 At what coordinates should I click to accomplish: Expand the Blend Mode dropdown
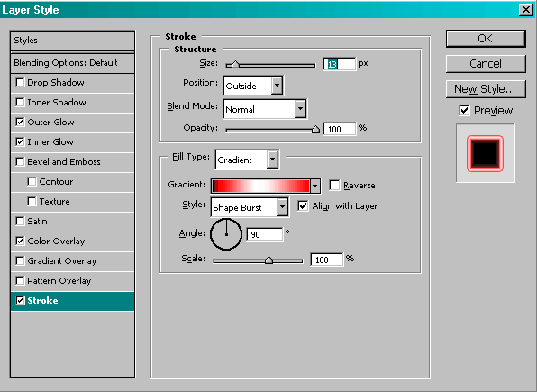265,109
